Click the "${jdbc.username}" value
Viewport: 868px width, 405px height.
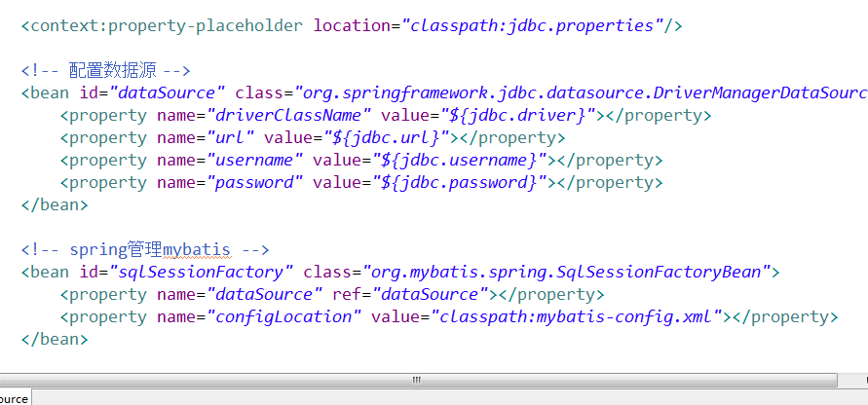pos(460,160)
